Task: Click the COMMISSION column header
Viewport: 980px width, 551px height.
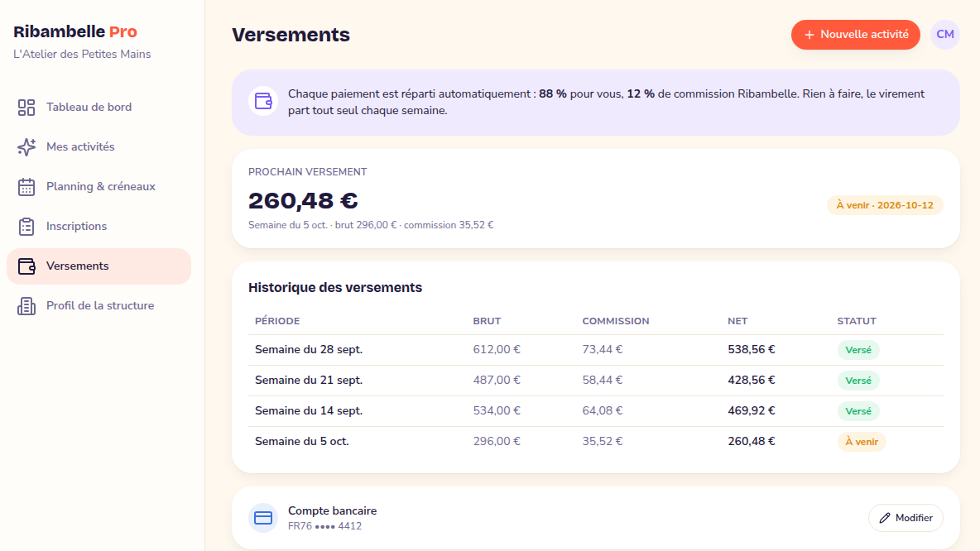Action: 616,321
